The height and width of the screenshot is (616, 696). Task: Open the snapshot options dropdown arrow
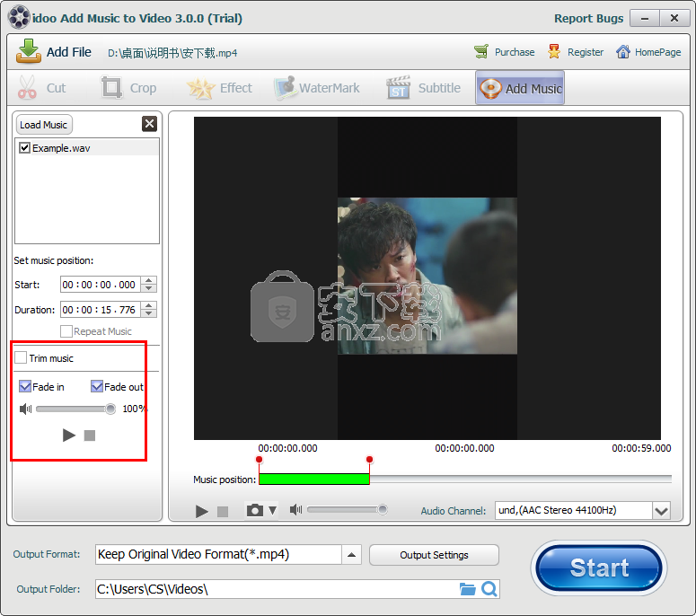[272, 510]
